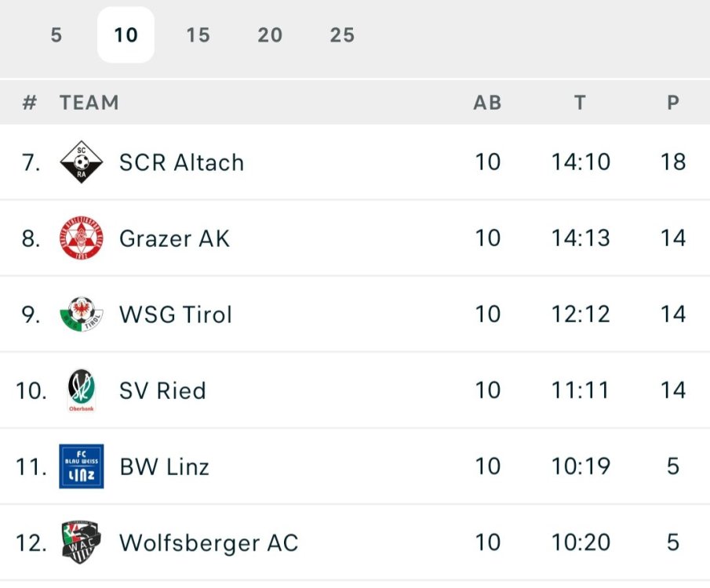Click the WSG Tirol logo
This screenshot has height=588, width=710.
point(81,314)
